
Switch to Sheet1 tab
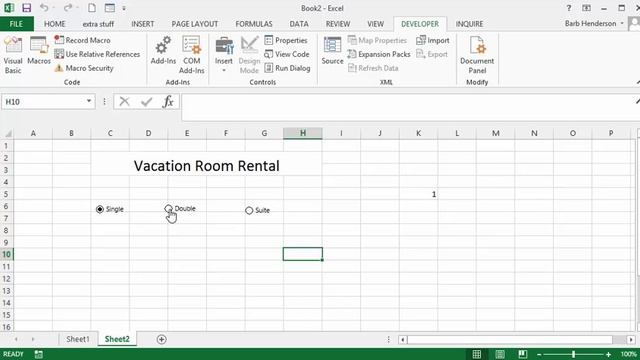click(x=78, y=339)
